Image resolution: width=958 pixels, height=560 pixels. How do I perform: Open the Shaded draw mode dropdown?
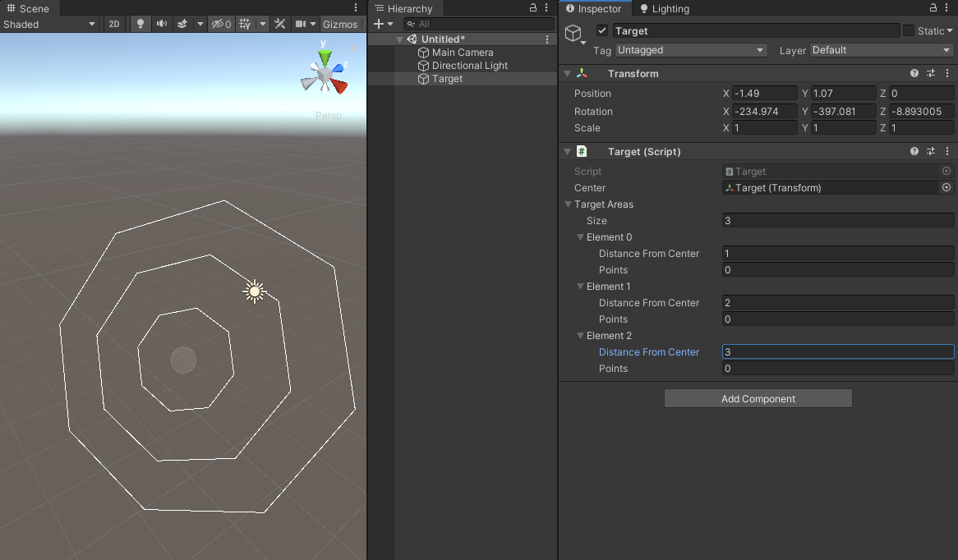(49, 24)
